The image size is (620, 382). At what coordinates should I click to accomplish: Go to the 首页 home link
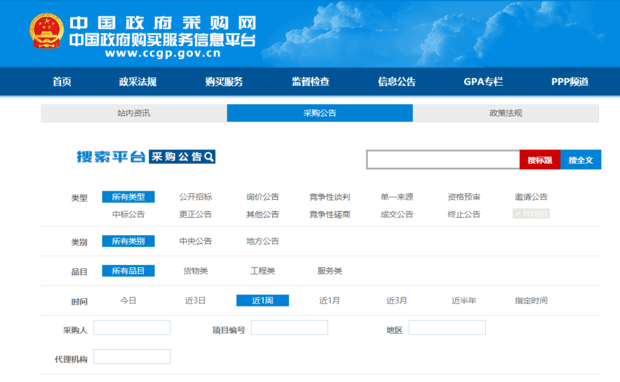[62, 82]
